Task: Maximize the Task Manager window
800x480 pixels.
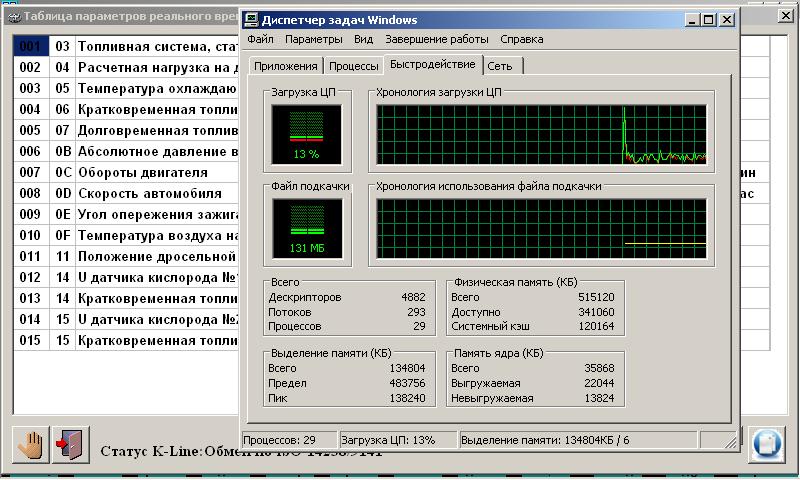Action: pyautogui.click(x=708, y=19)
